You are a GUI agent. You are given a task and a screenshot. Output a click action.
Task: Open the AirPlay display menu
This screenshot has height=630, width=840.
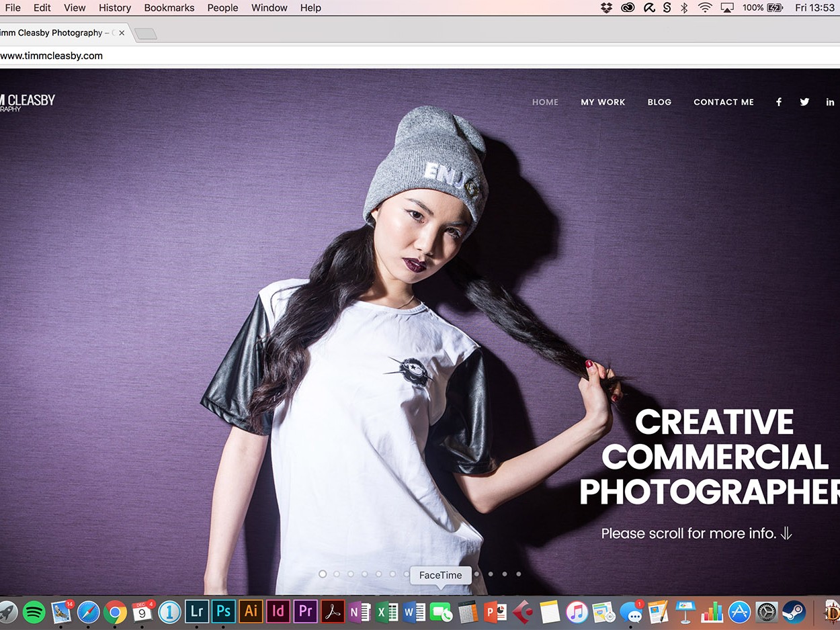(726, 8)
